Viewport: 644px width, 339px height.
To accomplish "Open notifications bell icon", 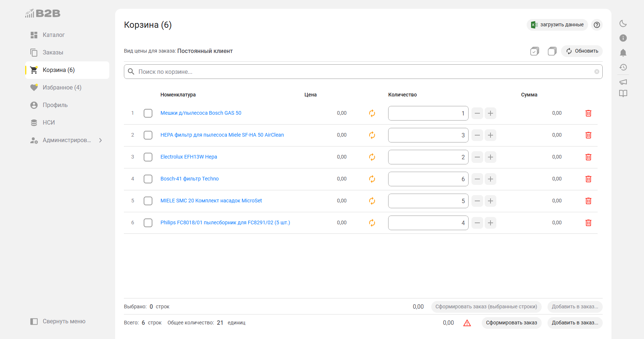I will [623, 53].
